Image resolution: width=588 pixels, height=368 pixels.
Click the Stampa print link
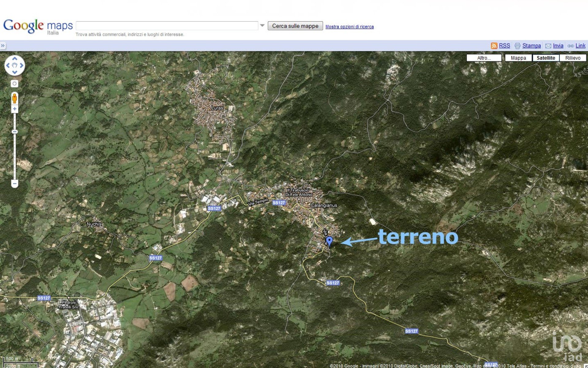(x=531, y=46)
